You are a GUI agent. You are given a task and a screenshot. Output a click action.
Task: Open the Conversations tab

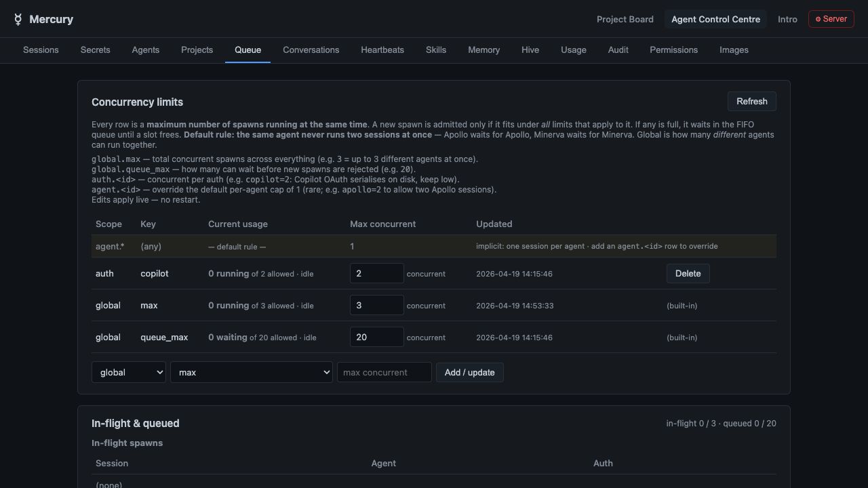coord(311,50)
